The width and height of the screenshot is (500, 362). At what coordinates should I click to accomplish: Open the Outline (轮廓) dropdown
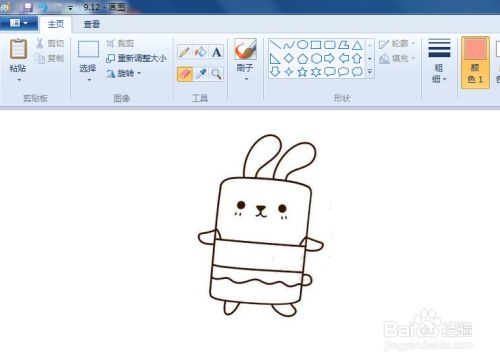pos(397,44)
